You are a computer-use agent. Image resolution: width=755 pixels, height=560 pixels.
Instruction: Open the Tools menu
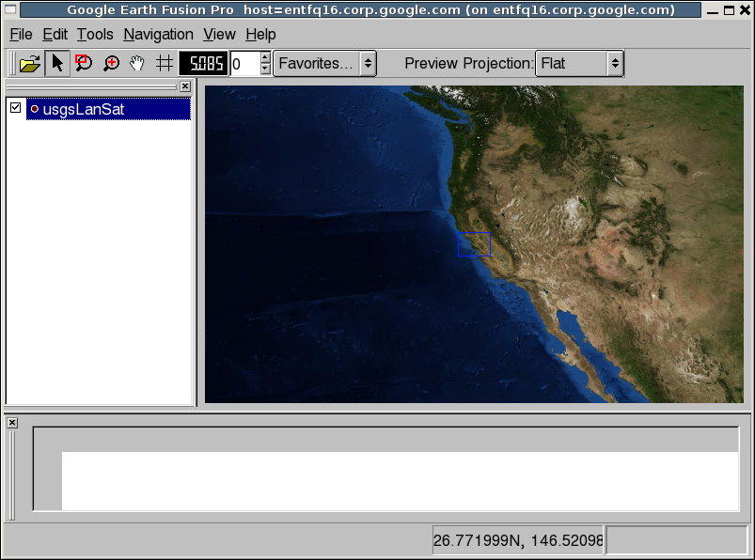pyautogui.click(x=94, y=34)
